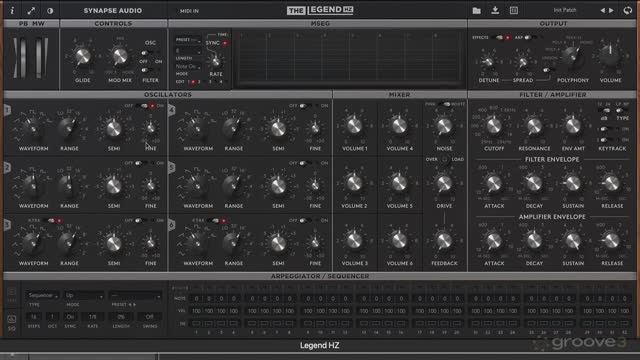Toggle the ARP switch in Output

530,37
